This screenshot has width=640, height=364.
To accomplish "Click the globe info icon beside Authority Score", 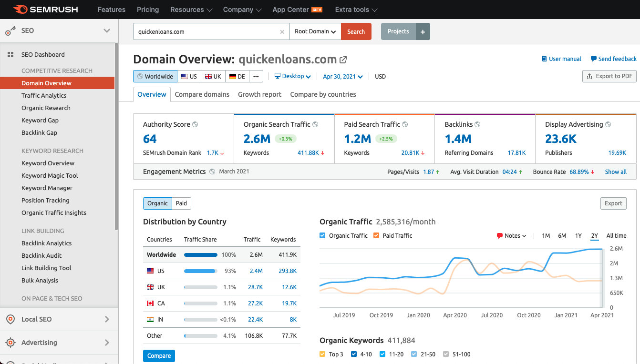I will point(195,124).
